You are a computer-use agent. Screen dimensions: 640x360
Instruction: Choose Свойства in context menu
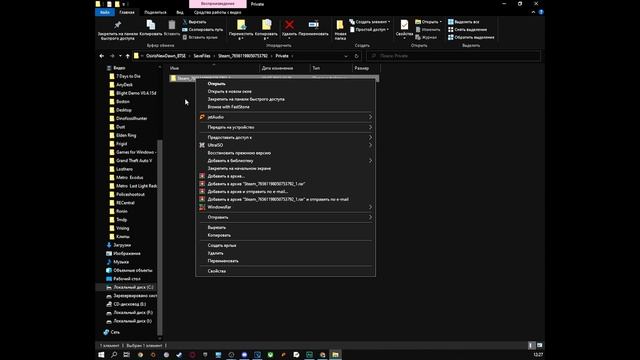click(285, 271)
